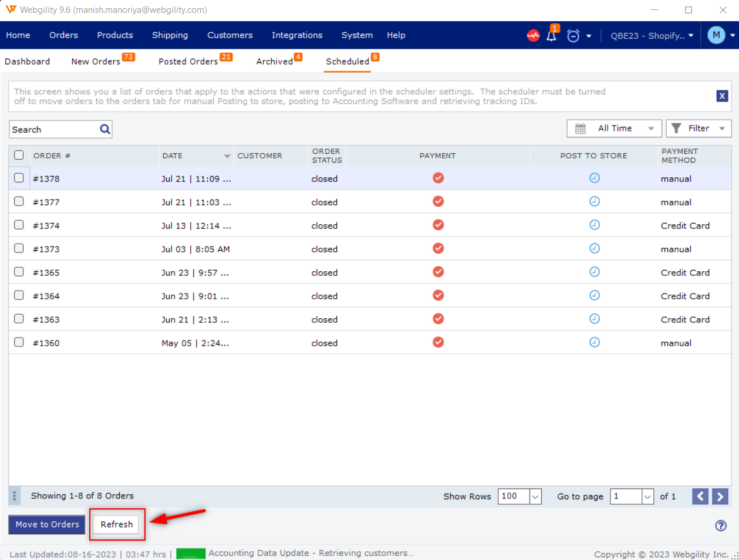The width and height of the screenshot is (739, 560).
Task: Check the box for order #1363
Action: [19, 319]
